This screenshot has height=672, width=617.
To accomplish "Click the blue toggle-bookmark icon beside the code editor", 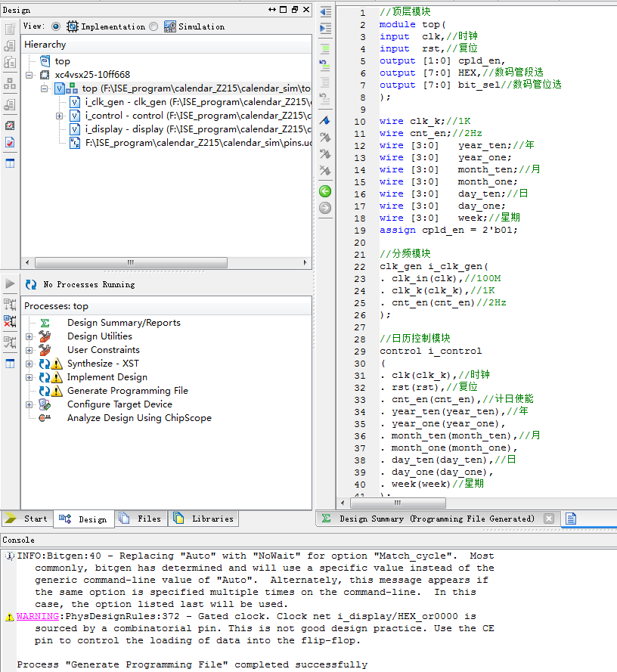I will coord(324,120).
